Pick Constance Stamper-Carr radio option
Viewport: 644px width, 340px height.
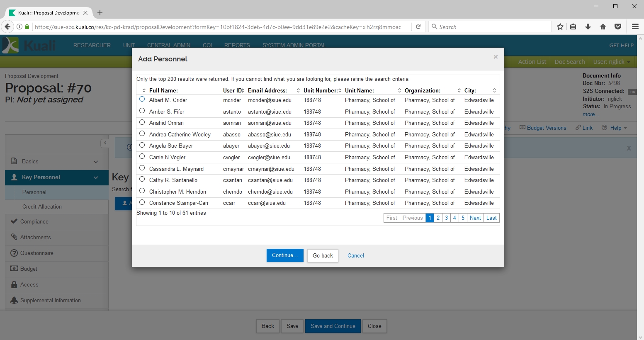click(142, 202)
